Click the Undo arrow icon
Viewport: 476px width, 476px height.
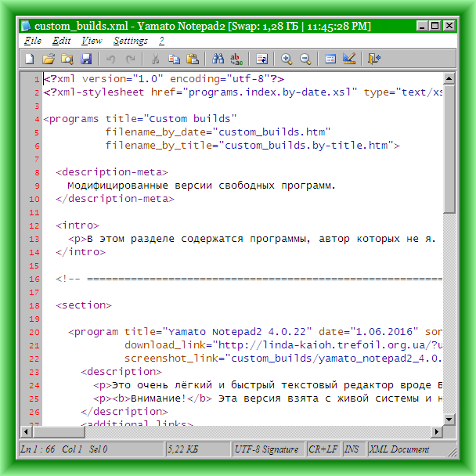pyautogui.click(x=110, y=59)
